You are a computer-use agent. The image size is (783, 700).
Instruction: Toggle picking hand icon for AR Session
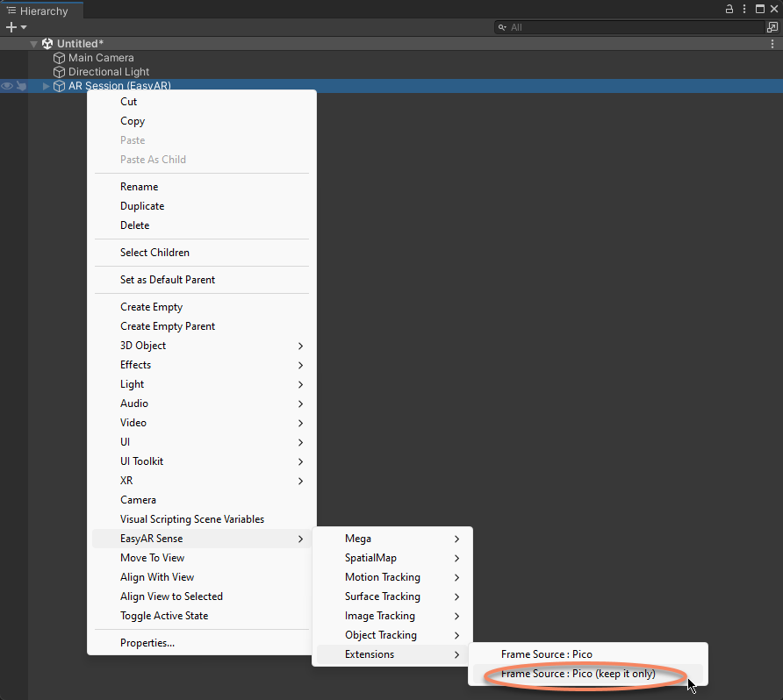click(21, 86)
